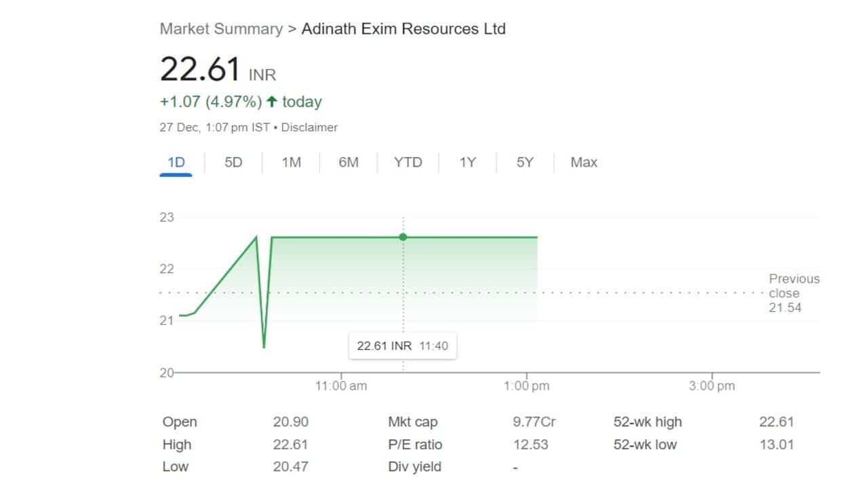The image size is (868, 488).
Task: Switch to the 5D tab
Action: 233,163
